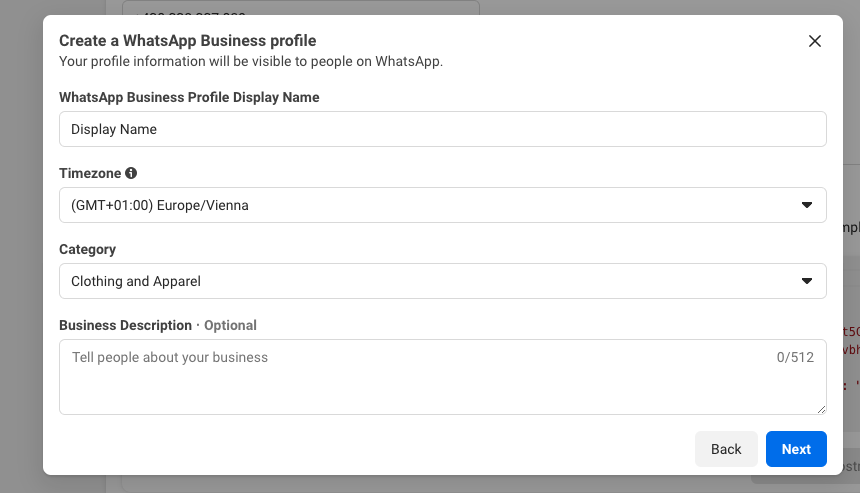Proceed by clicking the Next button
Image resolution: width=860 pixels, height=493 pixels.
pos(796,449)
